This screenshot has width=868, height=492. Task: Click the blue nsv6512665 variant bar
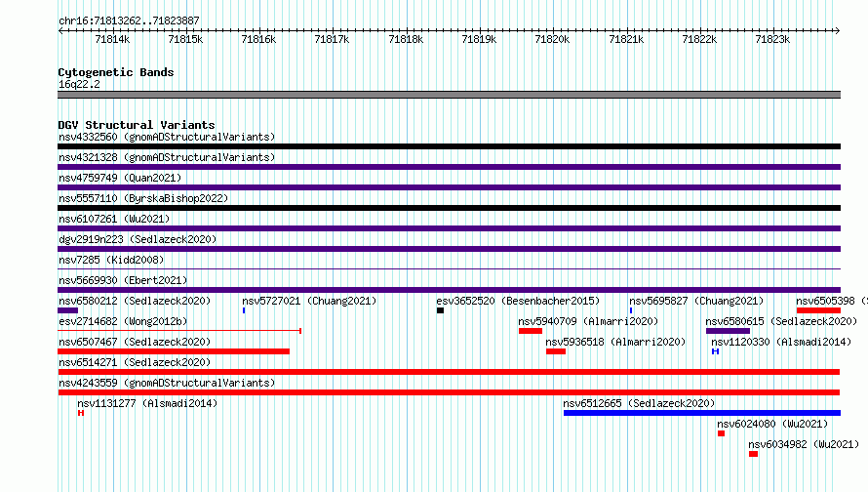point(702,413)
